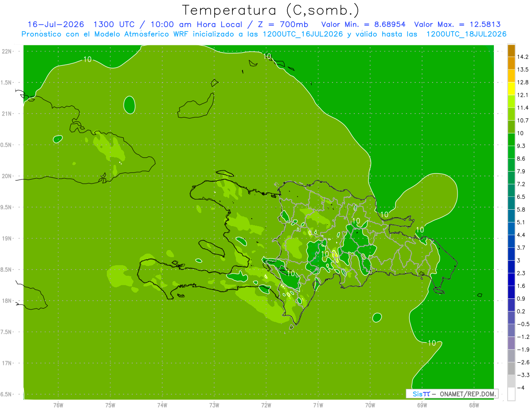Click the 17N latitude axis label
Image resolution: width=532 pixels, height=411 pixels.
tap(6, 364)
